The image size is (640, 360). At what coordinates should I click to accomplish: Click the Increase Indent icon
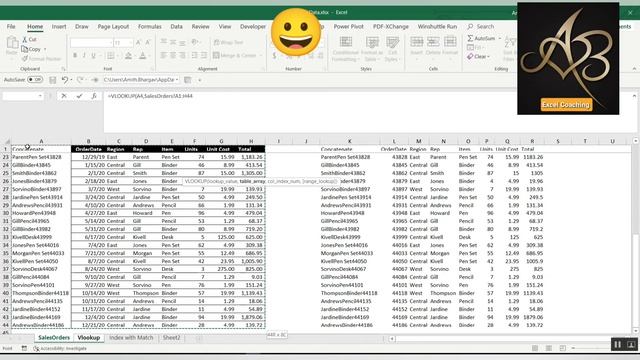point(204,56)
